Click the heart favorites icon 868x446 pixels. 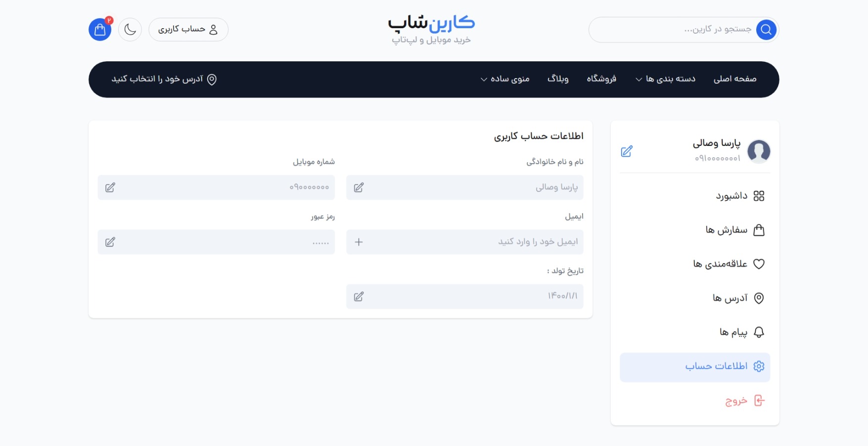tap(759, 264)
